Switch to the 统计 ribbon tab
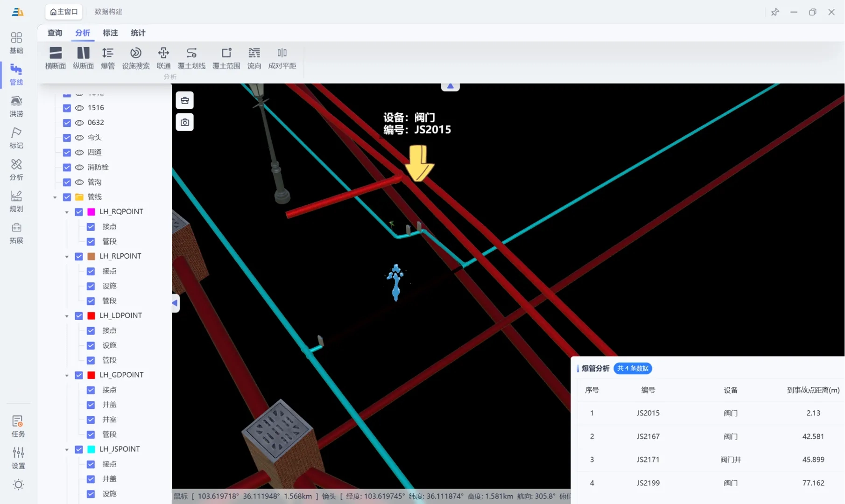The width and height of the screenshot is (845, 504). tap(137, 33)
